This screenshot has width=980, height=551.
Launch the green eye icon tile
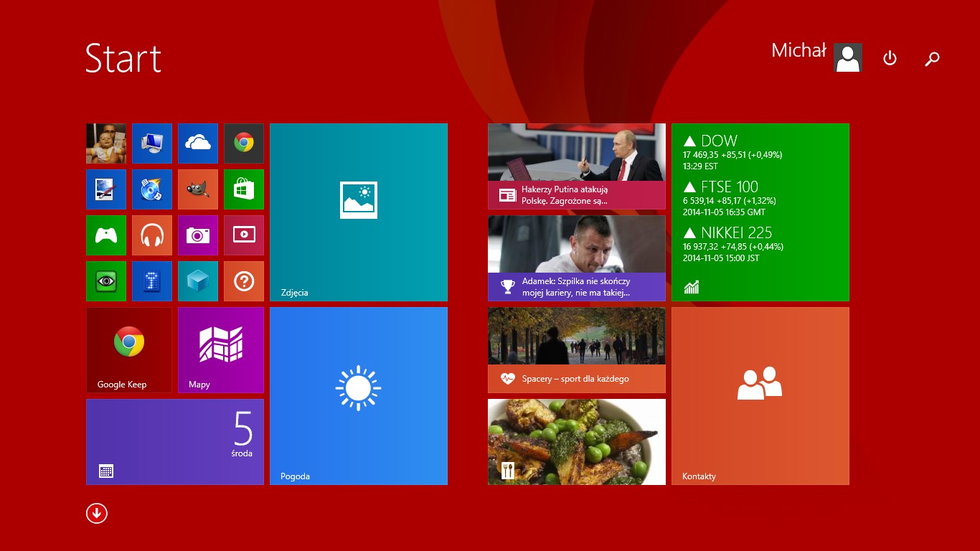(x=106, y=281)
